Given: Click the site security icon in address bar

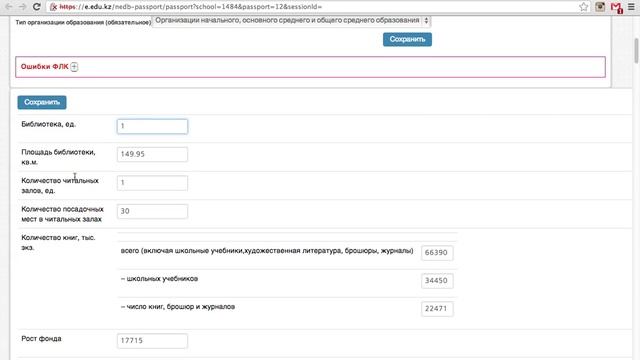Looking at the screenshot, I should (53, 7).
